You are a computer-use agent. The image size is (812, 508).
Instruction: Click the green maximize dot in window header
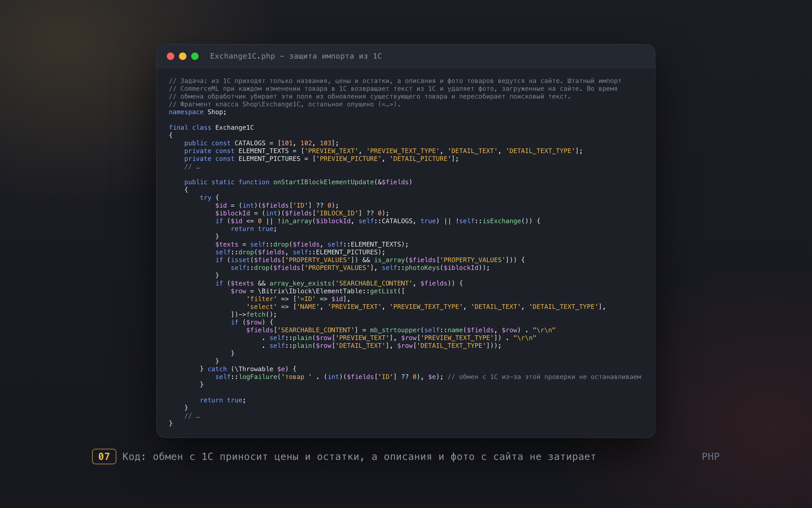(x=195, y=56)
